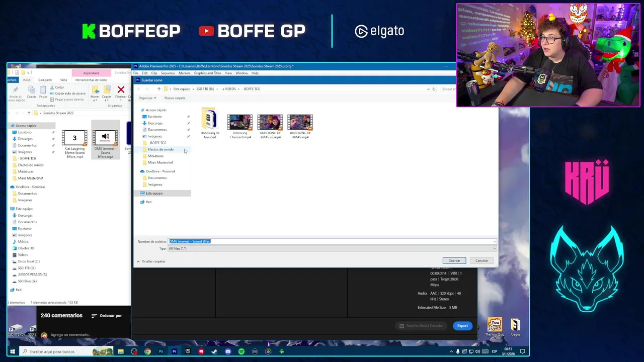This screenshot has width=644, height=362.
Task: Click Guardar button in save dialog
Action: (454, 260)
